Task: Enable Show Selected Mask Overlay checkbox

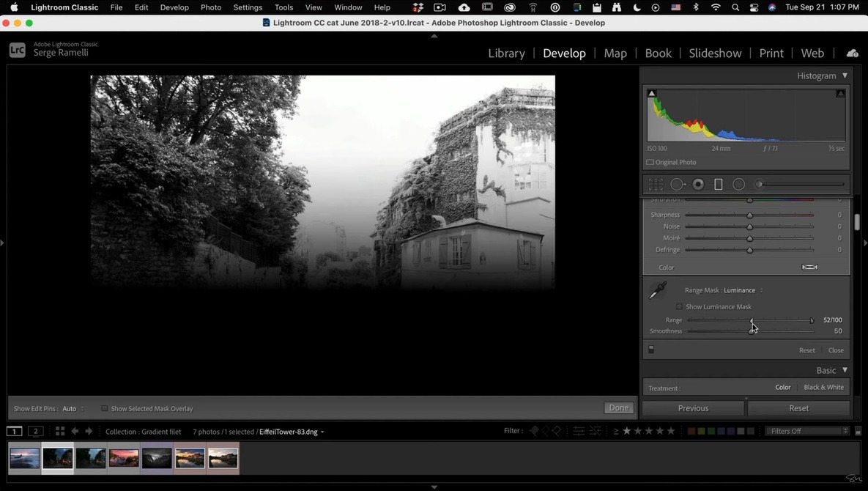Action: 104,408
